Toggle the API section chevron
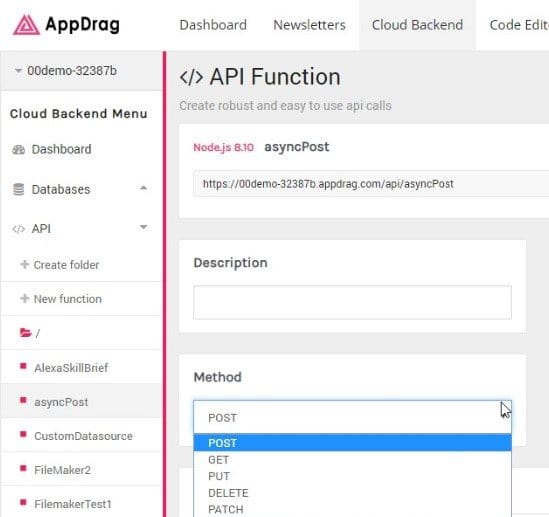The width and height of the screenshot is (549, 517). [143, 227]
